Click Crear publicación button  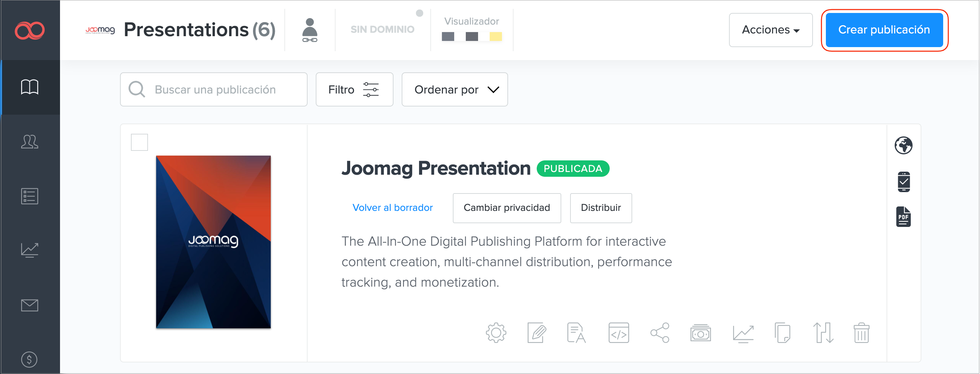(x=884, y=30)
